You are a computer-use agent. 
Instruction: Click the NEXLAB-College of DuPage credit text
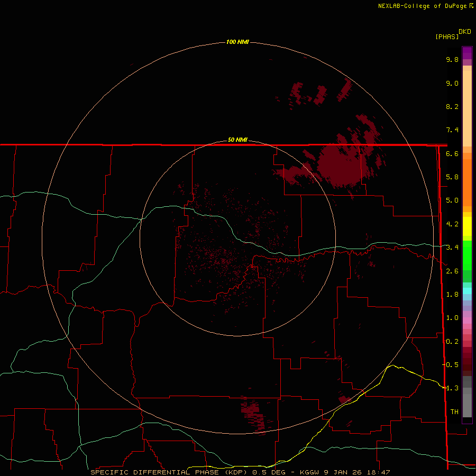[423, 6]
